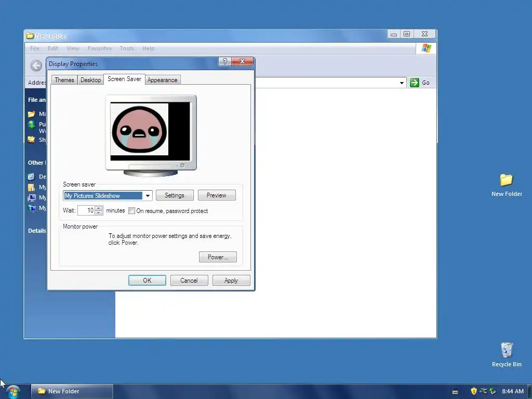
Task: Click the Publish folder to Web globe icon
Action: click(x=32, y=125)
